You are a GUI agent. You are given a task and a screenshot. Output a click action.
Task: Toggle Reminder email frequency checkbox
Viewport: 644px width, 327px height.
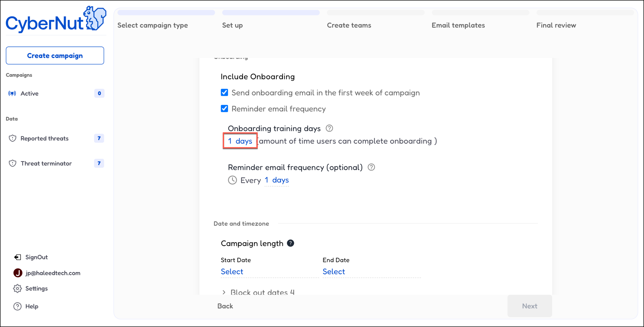coord(225,109)
